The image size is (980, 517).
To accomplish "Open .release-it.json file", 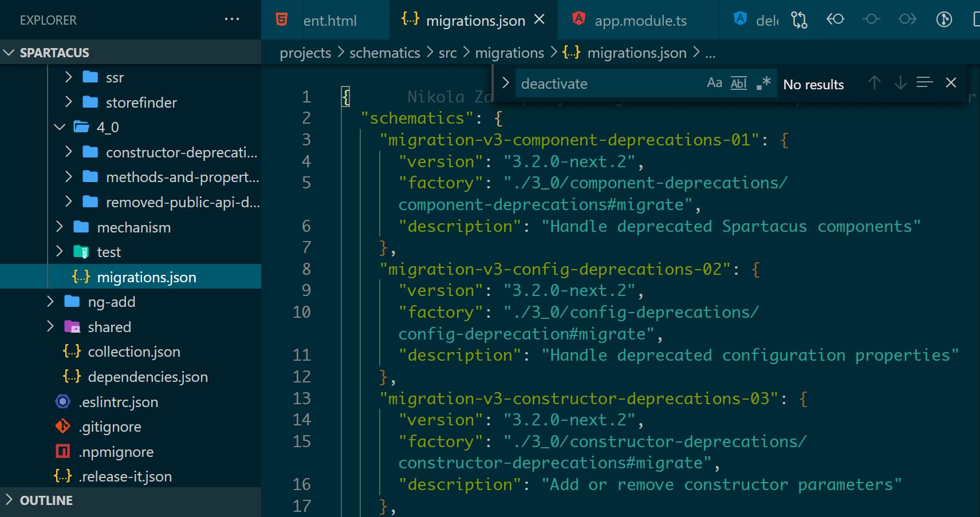I will pos(125,476).
